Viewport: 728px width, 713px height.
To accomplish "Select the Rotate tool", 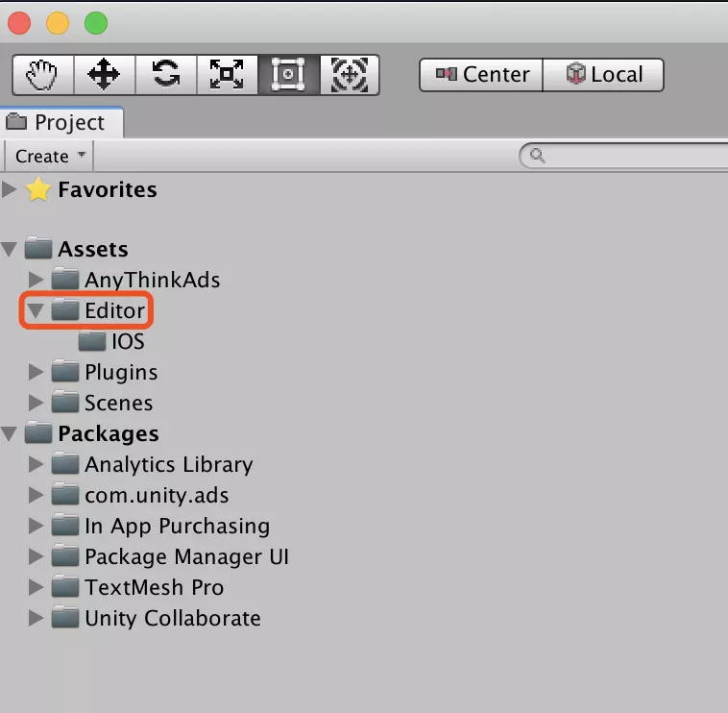I will (165, 75).
